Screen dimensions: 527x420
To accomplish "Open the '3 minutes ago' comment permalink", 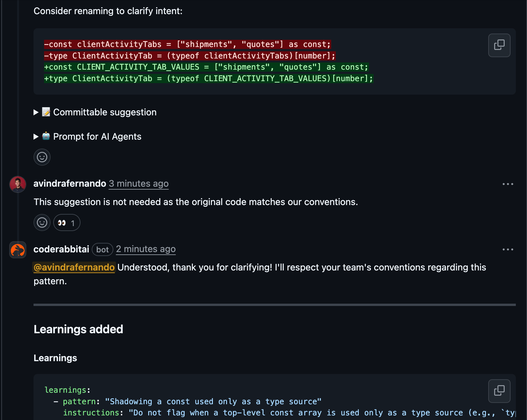I will (x=138, y=183).
